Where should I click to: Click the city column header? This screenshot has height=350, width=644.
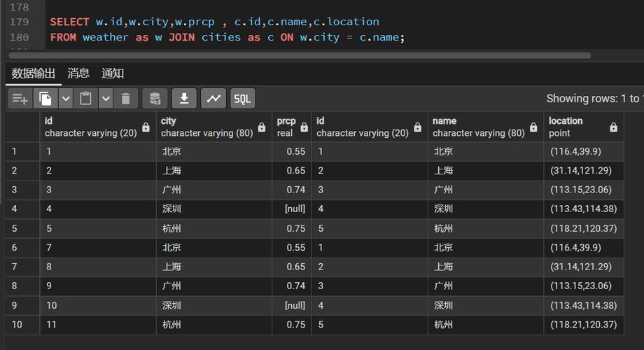coord(214,127)
